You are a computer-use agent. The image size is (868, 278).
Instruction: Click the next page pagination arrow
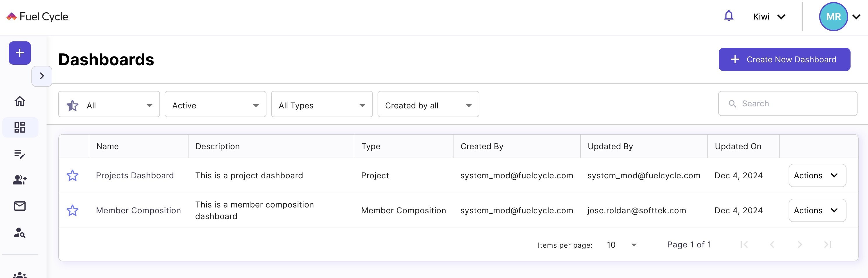pyautogui.click(x=800, y=244)
